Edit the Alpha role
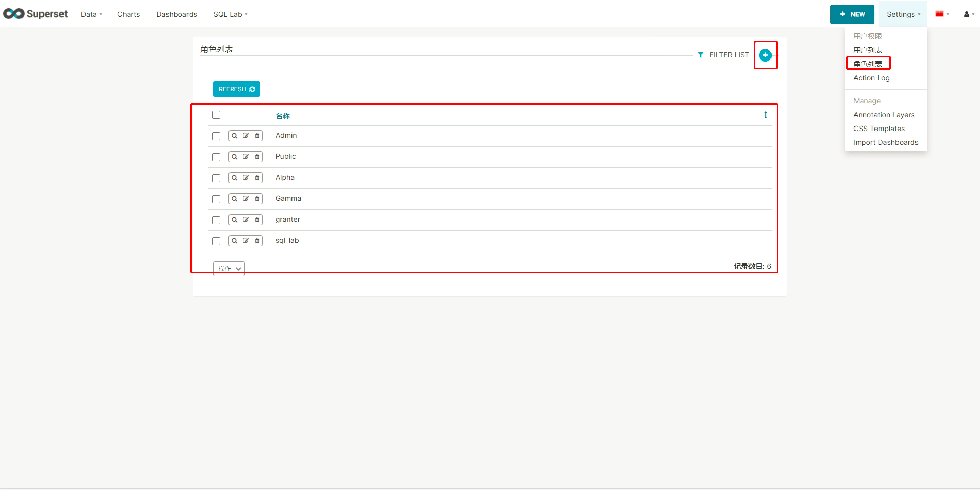The image size is (980, 490). click(246, 178)
